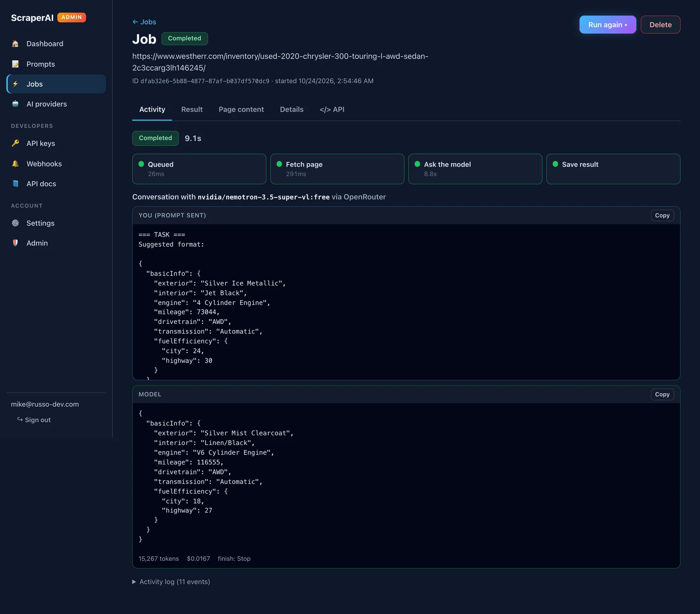Click the Ask the model step card
Screen dimensions: 700x614
(x=475, y=169)
